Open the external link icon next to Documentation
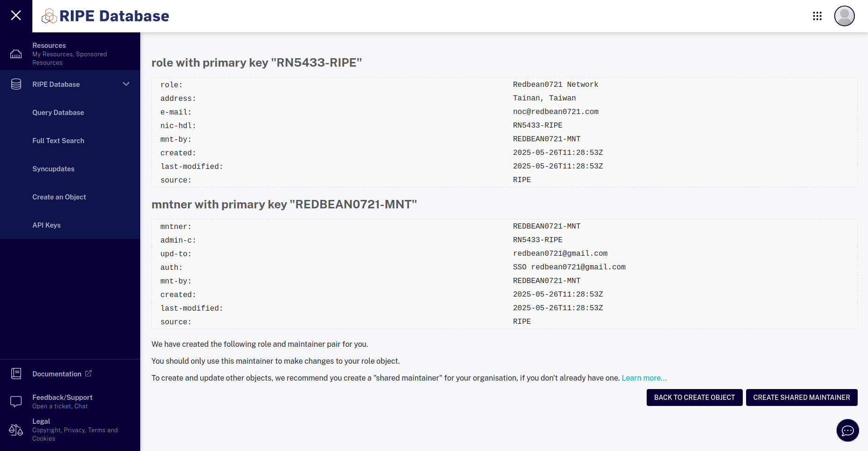Image resolution: width=868 pixels, height=451 pixels. [89, 373]
